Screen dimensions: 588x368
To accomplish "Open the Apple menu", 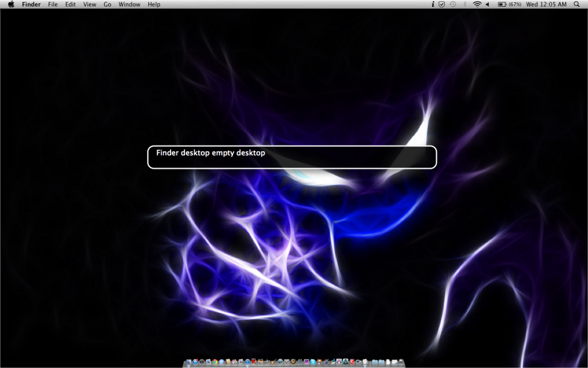I will [x=11, y=5].
